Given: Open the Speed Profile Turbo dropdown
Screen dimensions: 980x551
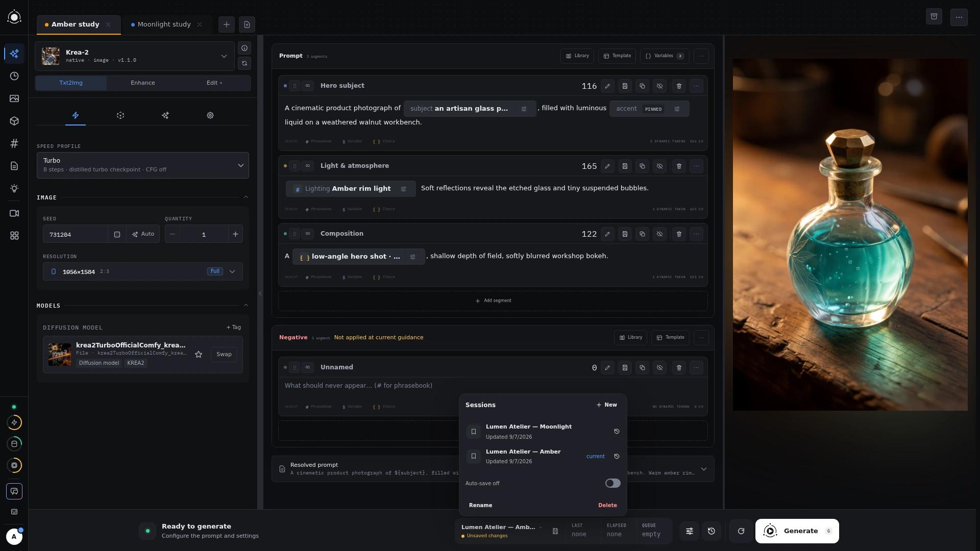Looking at the screenshot, I should coord(143,165).
